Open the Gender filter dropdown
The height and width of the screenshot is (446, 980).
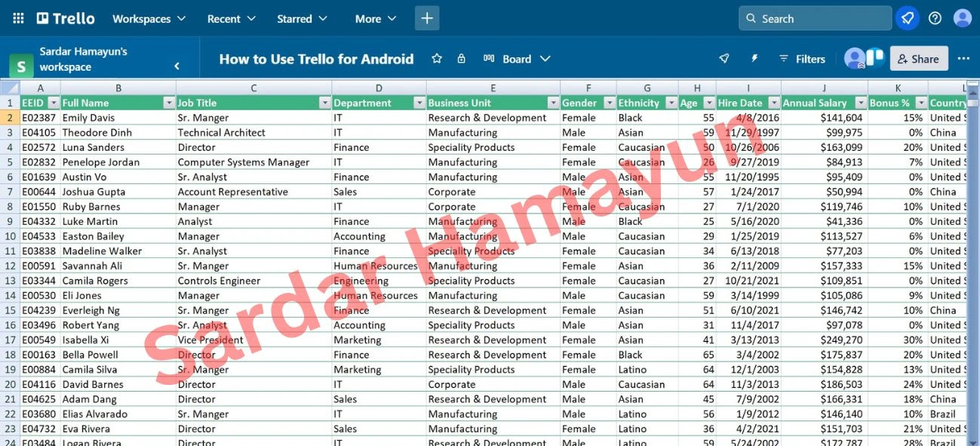[609, 103]
